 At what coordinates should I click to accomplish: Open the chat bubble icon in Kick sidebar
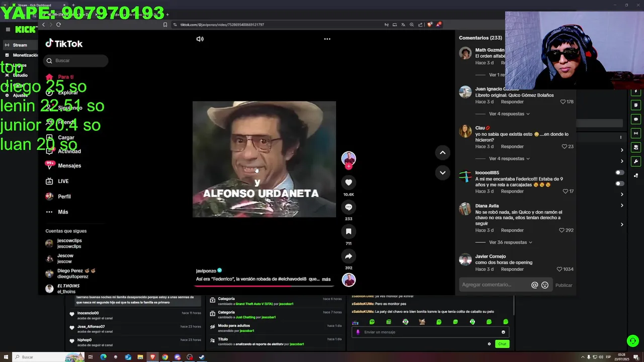[636, 119]
